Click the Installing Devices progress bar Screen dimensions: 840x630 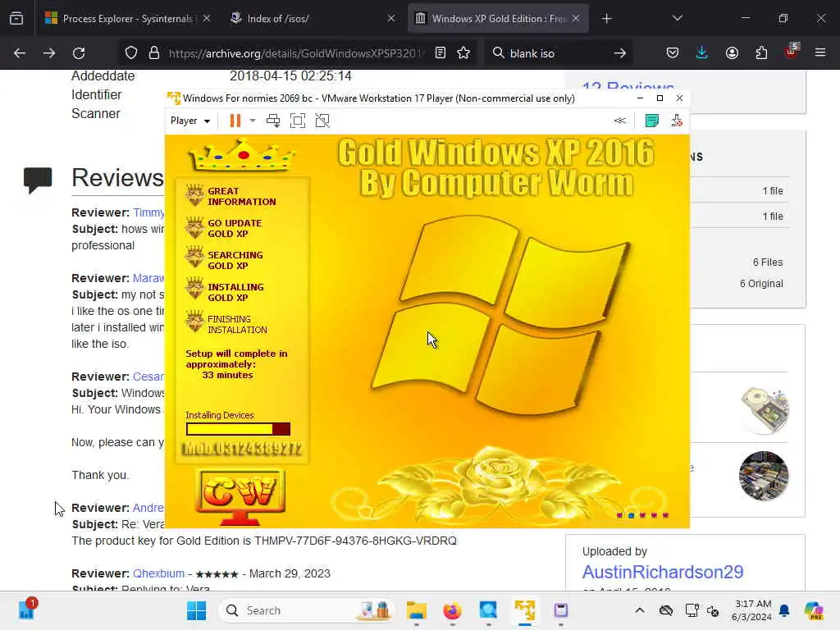(239, 429)
